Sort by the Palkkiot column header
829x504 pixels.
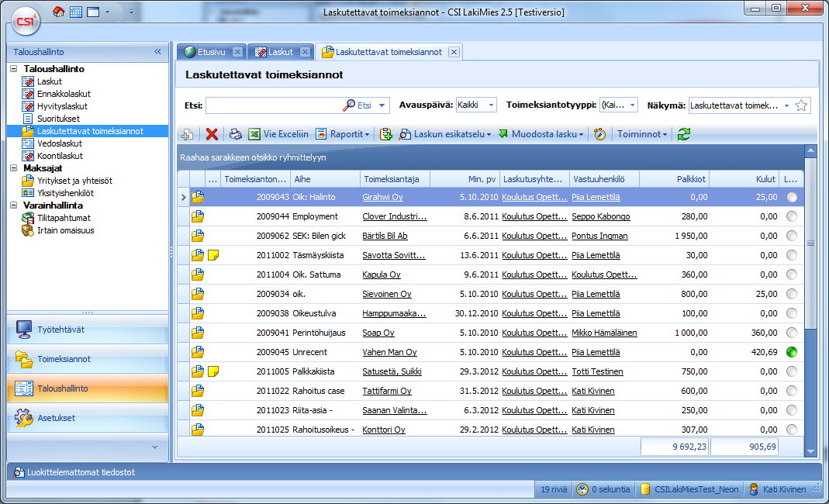674,179
